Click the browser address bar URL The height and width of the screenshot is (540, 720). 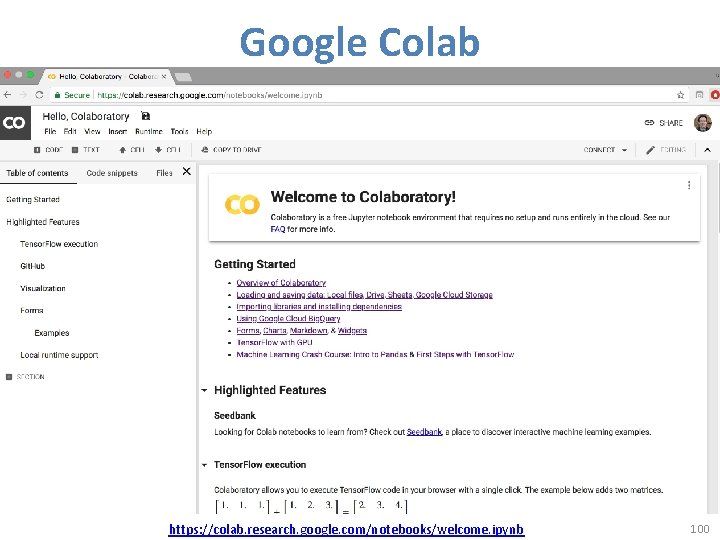click(x=209, y=95)
